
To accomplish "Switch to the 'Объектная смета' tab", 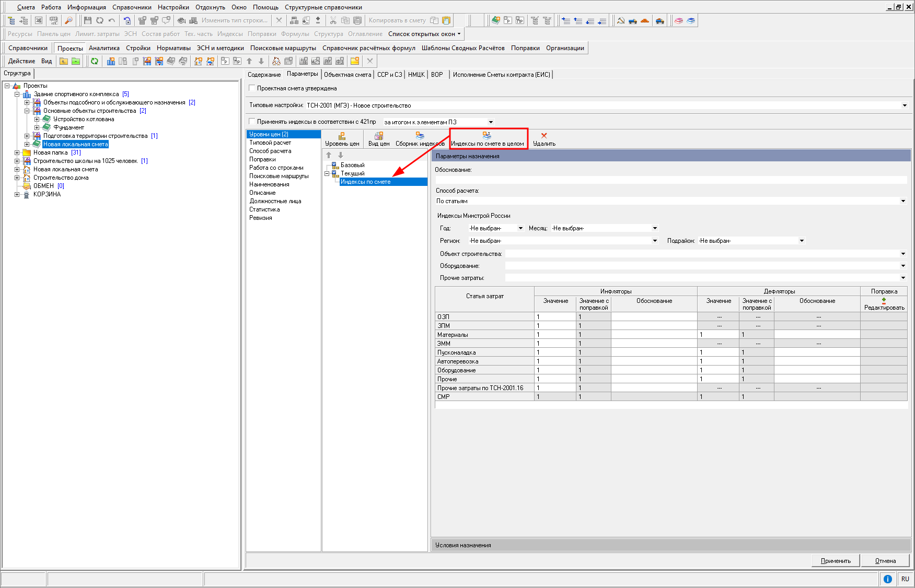I will [x=347, y=75].
